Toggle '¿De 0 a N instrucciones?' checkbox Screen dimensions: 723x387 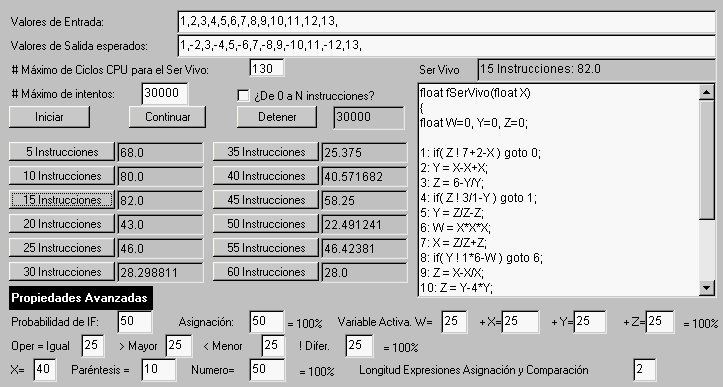[x=243, y=95]
